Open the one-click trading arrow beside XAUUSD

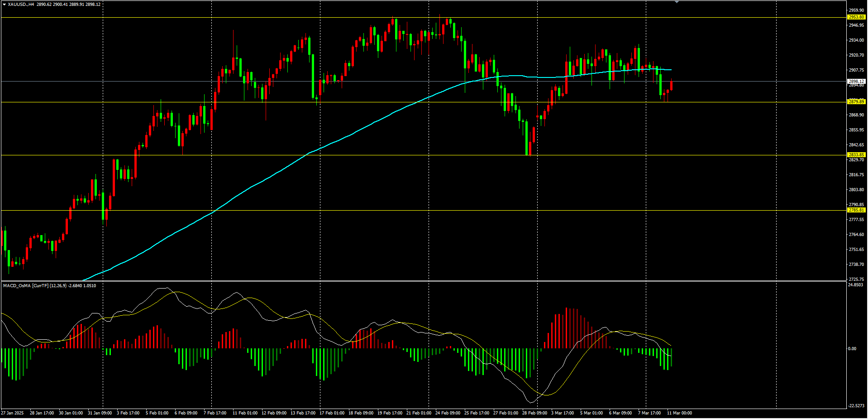click(x=4, y=5)
